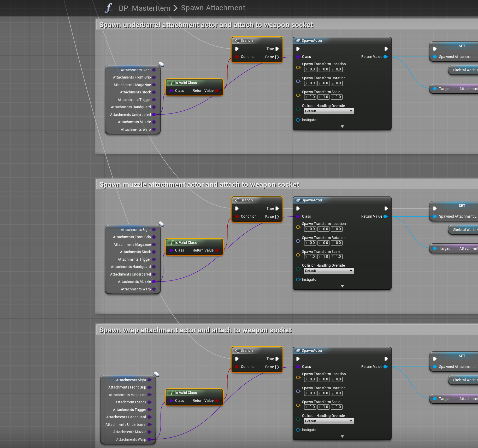Expand advanced pins on the underbarrel SpawnActor node

[342, 127]
